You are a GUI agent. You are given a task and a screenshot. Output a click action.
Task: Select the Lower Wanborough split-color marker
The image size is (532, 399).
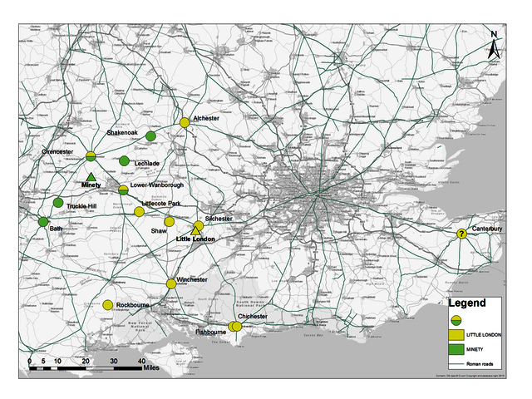[x=123, y=190]
